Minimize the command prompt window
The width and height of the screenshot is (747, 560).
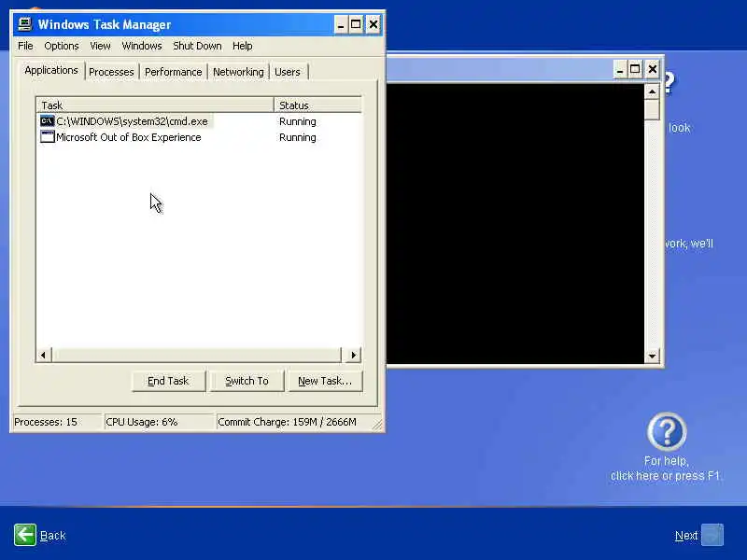(620, 69)
